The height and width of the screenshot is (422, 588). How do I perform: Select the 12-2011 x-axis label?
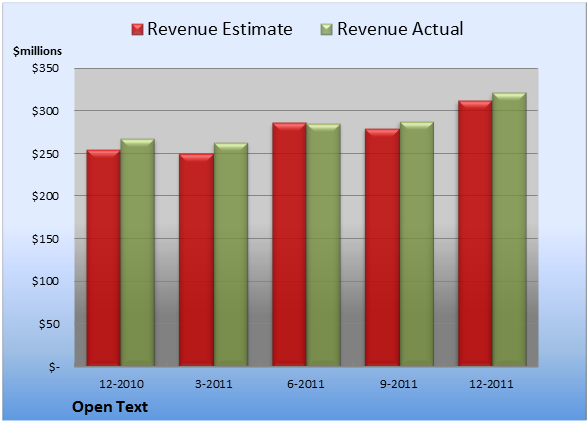[x=492, y=384]
